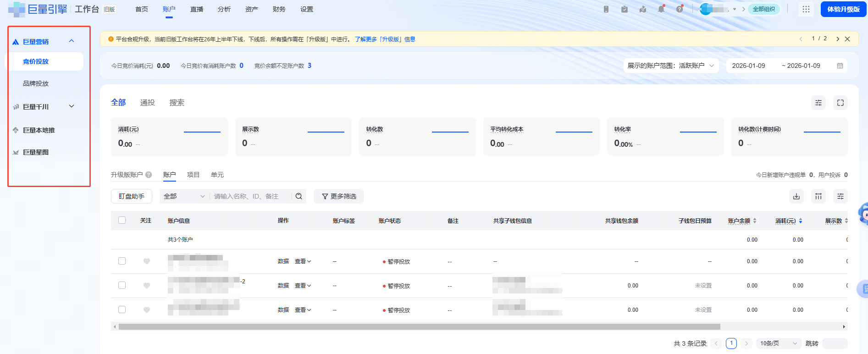868x354 pixels.
Task: Click the start date 2026-01-09 field
Action: (x=749, y=66)
